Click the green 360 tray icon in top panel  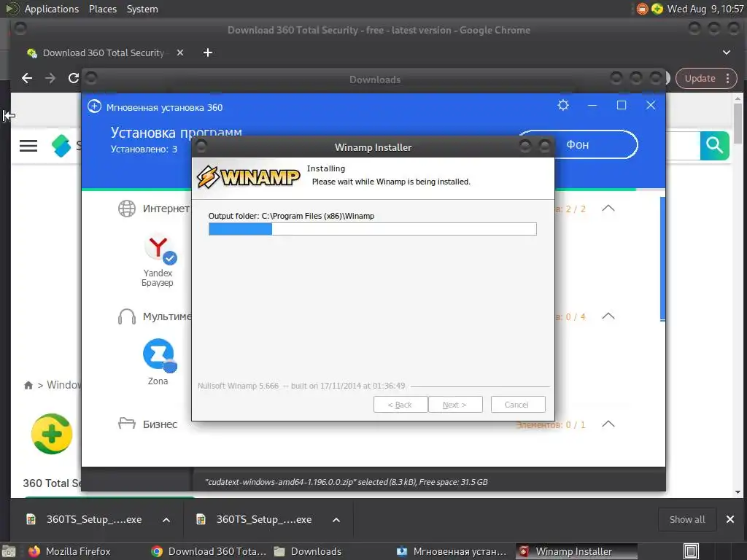pyautogui.click(x=657, y=9)
